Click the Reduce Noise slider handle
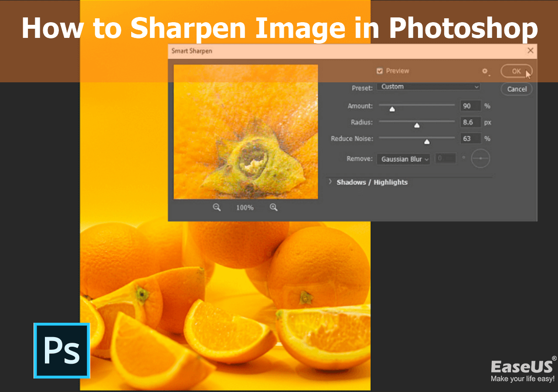 pyautogui.click(x=427, y=142)
